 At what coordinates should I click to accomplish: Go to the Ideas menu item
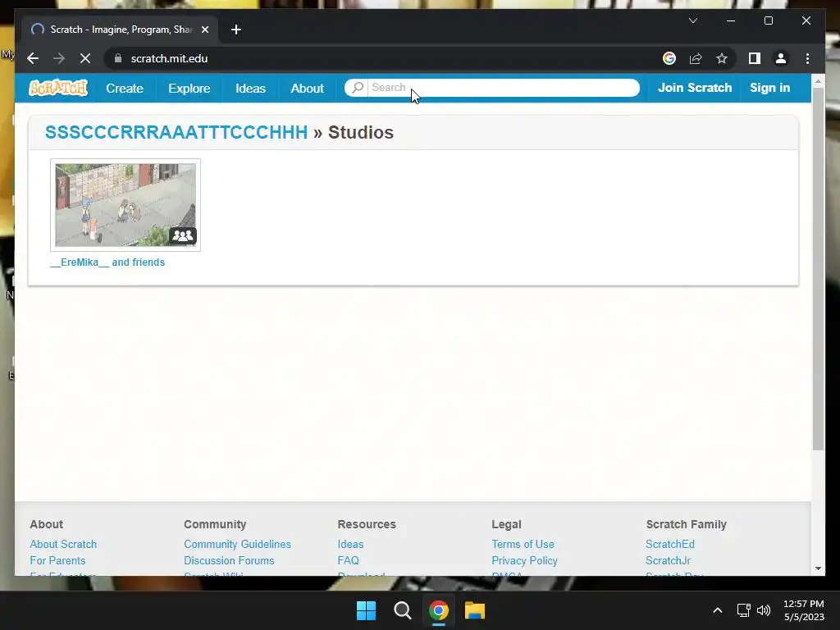tap(250, 89)
